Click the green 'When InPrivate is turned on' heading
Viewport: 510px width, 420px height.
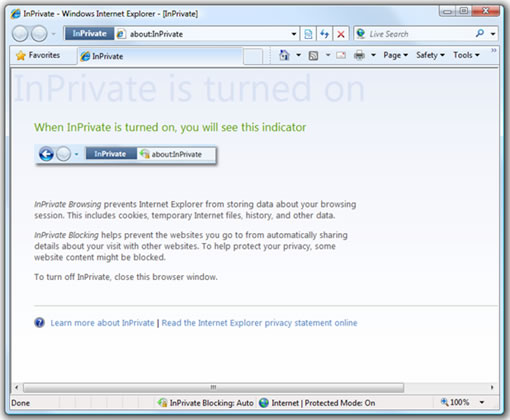click(x=170, y=127)
